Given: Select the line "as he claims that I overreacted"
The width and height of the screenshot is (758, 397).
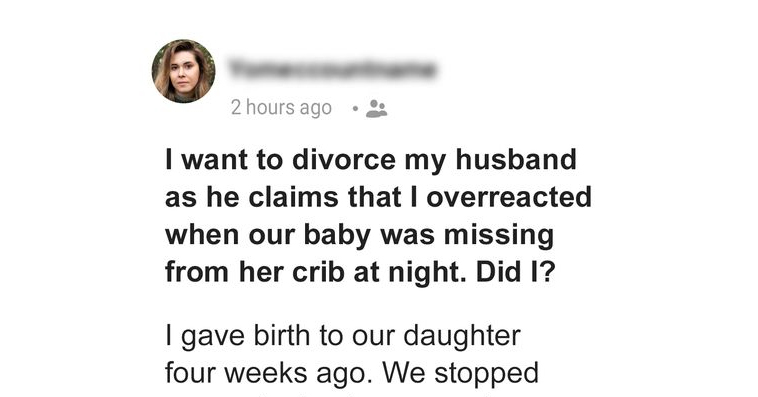Looking at the screenshot, I should click(x=378, y=197).
